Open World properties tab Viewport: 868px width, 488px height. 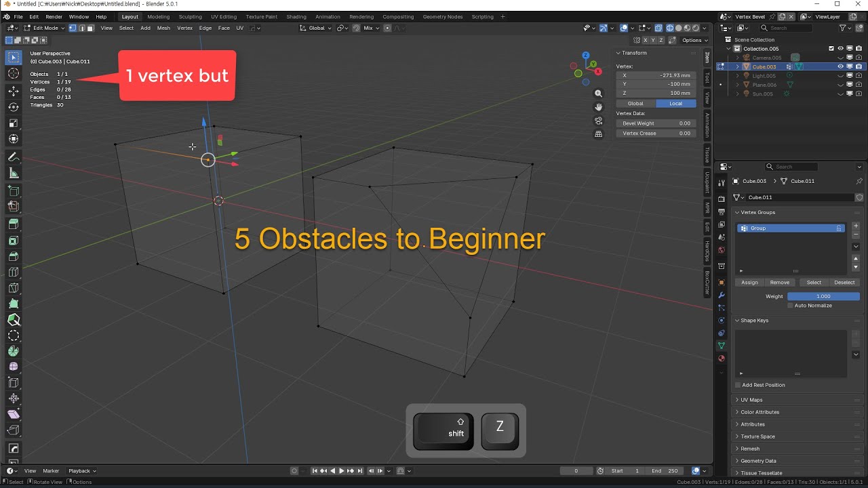pos(722,250)
